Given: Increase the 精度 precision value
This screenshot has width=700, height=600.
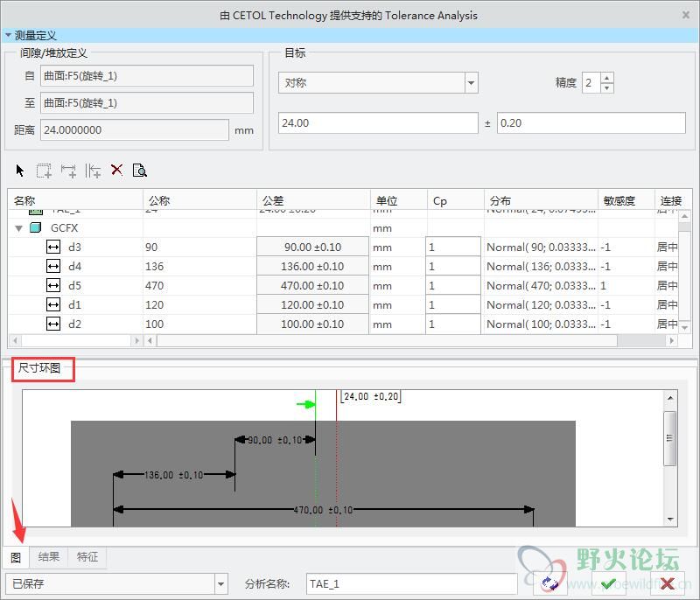Looking at the screenshot, I should (x=606, y=78).
